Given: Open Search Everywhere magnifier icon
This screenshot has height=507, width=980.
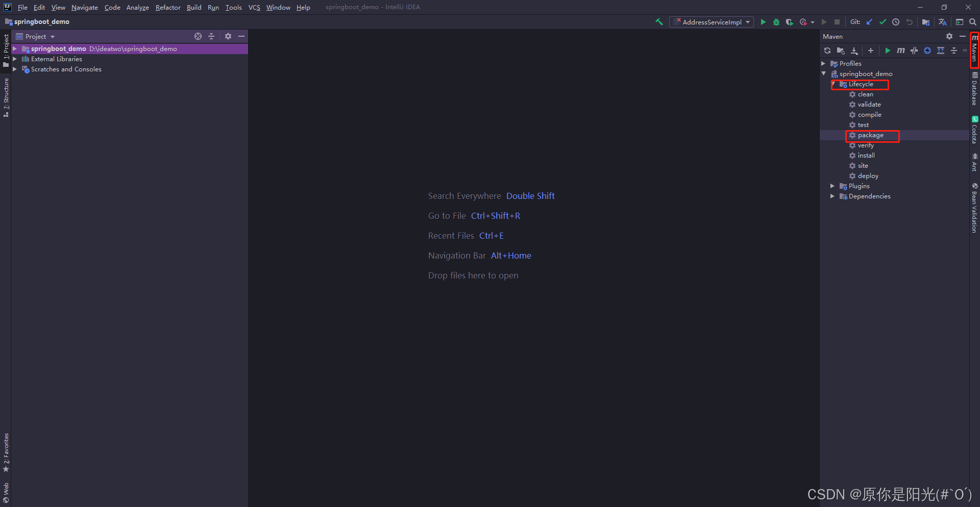Looking at the screenshot, I should pos(973,22).
